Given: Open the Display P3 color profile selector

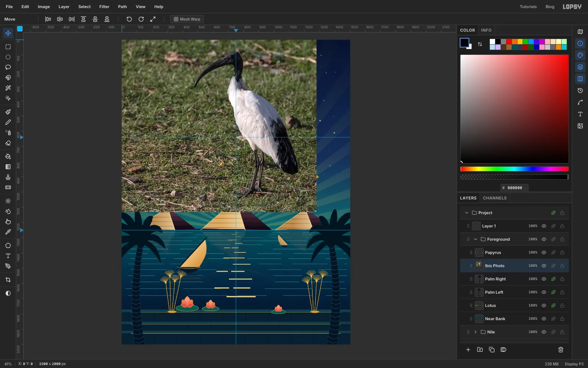Looking at the screenshot, I should coord(574,364).
